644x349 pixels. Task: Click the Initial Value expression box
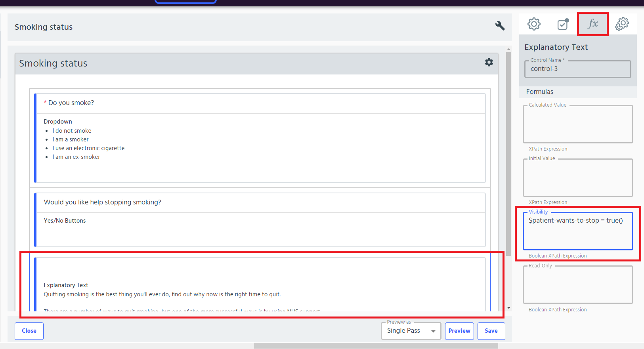(x=578, y=177)
